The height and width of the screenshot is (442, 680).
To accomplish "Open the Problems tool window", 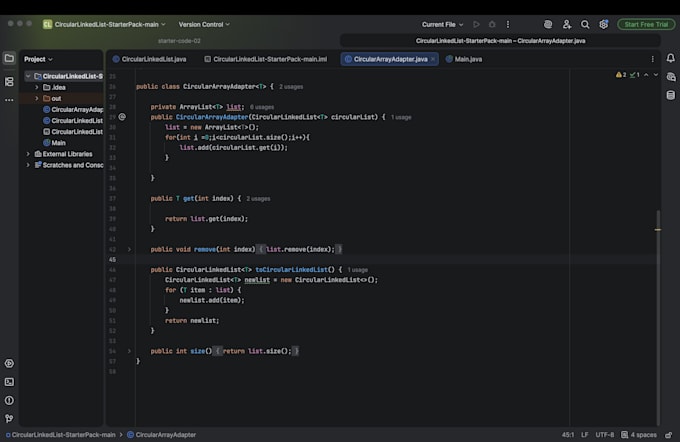I will tap(9, 400).
